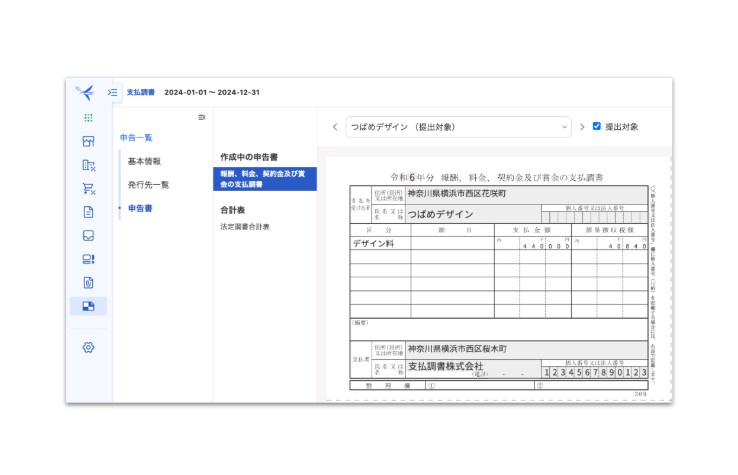
Task: Open the つばめデザイン recipient dropdown
Action: (x=458, y=127)
